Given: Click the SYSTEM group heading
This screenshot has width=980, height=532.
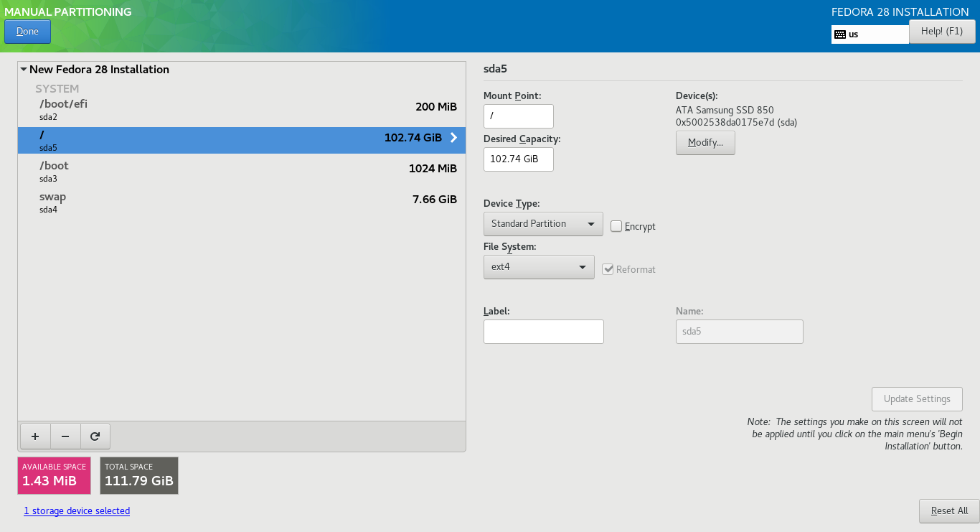Looking at the screenshot, I should click(x=57, y=89).
